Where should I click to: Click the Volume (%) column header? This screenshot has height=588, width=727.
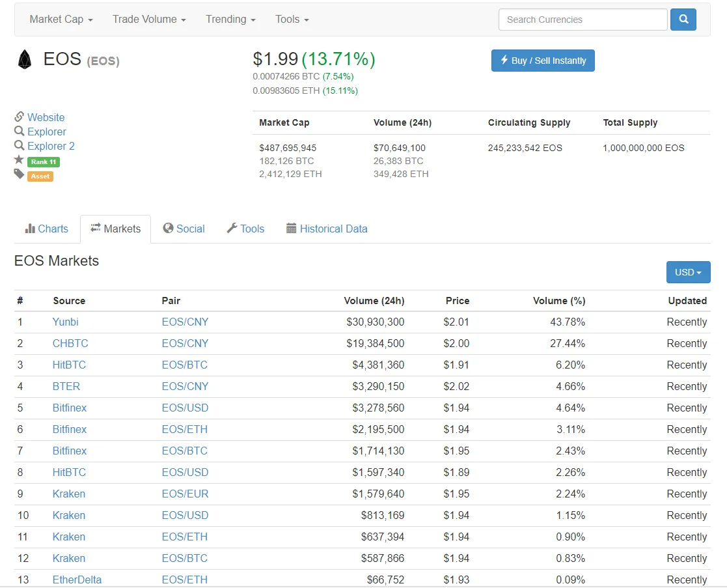tap(559, 300)
